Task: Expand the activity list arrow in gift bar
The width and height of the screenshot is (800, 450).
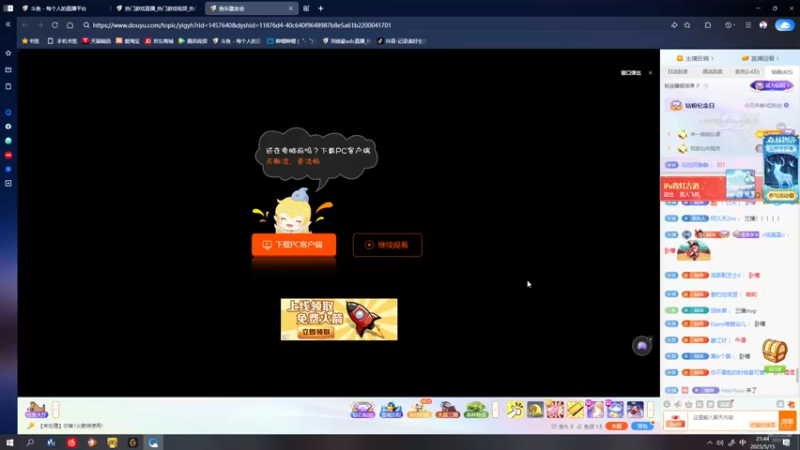Action: (x=495, y=409)
